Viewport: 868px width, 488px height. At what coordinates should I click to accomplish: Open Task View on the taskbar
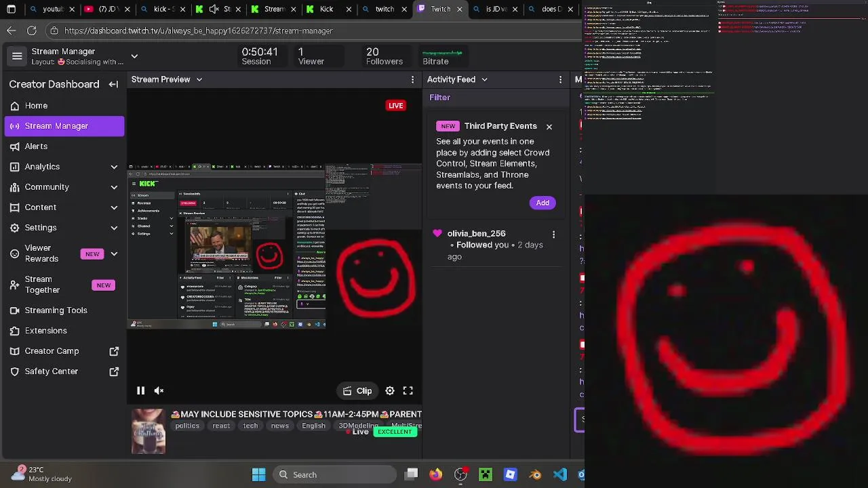[x=412, y=475]
